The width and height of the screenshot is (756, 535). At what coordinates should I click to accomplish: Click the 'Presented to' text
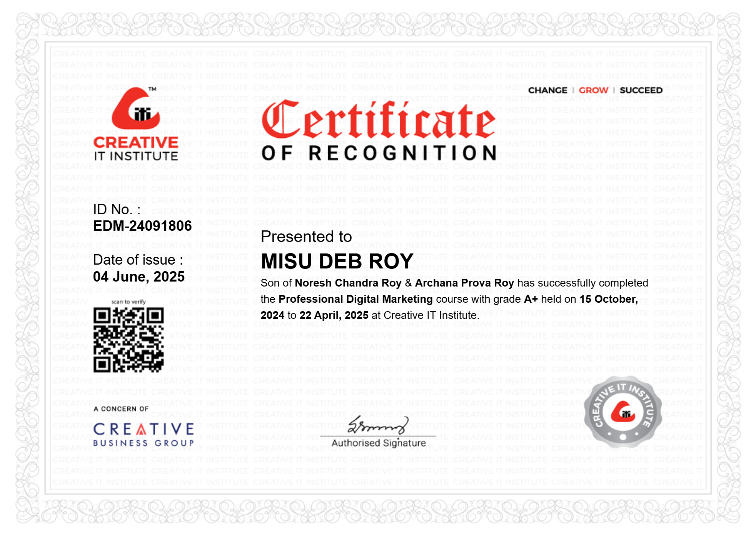point(306,237)
